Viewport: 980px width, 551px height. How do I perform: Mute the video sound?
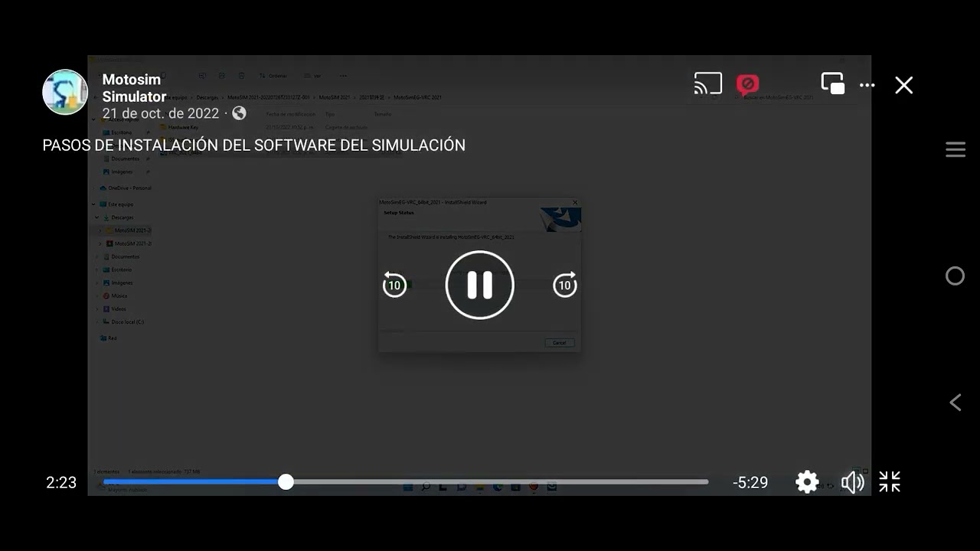point(852,482)
